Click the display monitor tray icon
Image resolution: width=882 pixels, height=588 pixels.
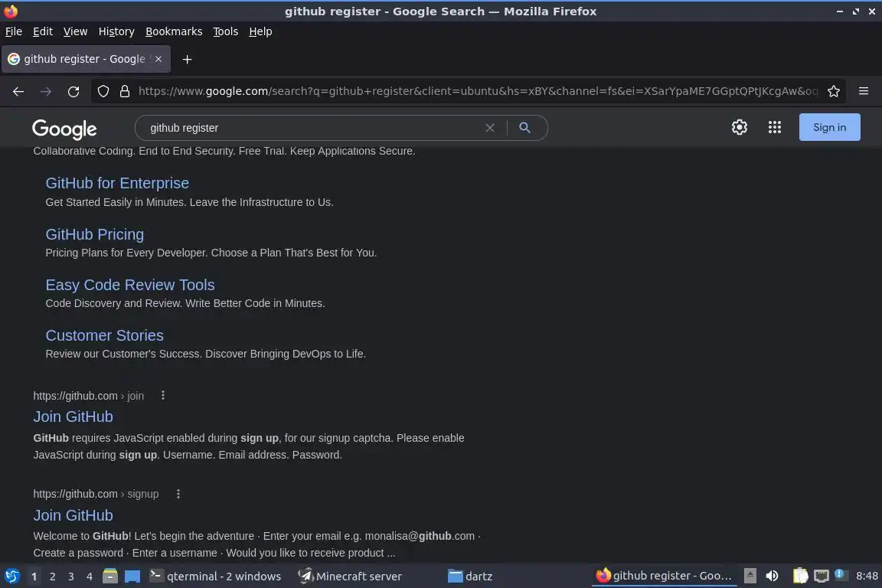[x=822, y=576]
